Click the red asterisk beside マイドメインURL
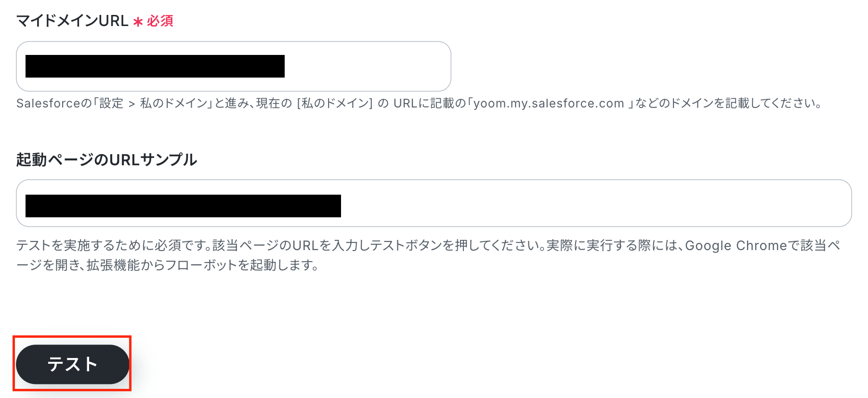 coord(138,22)
